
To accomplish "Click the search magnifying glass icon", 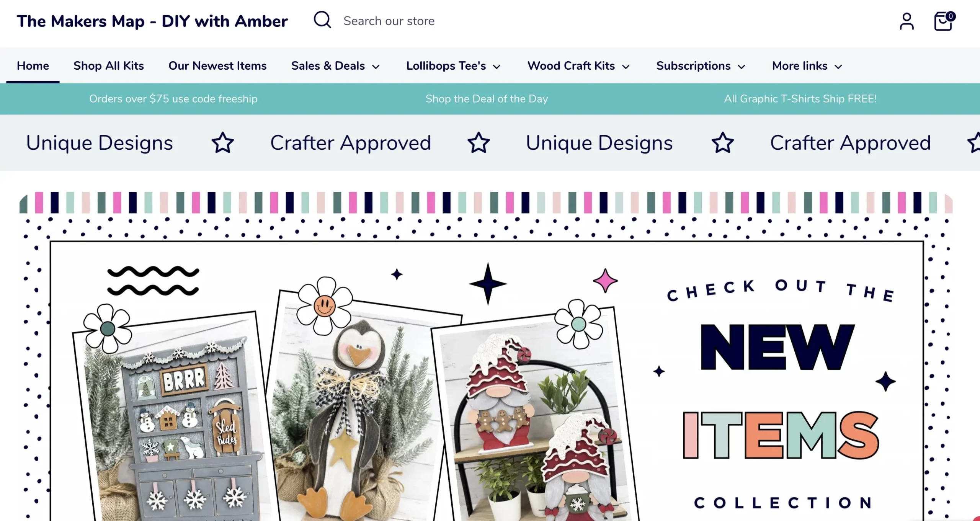I will pos(322,21).
